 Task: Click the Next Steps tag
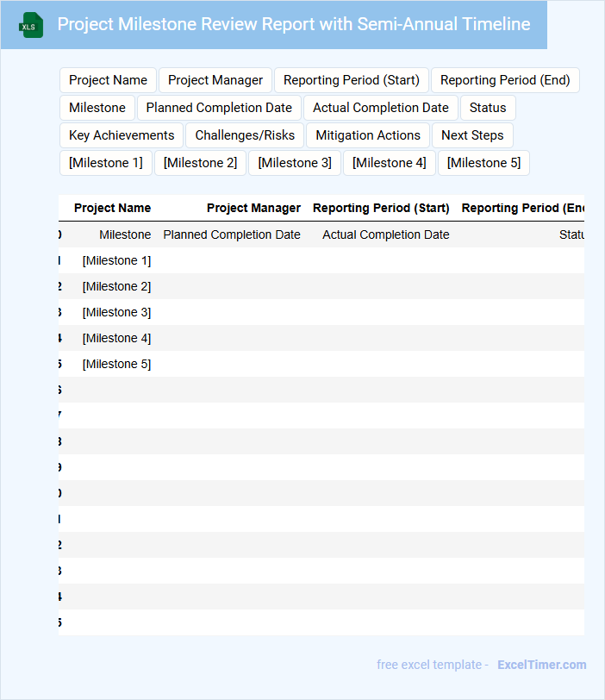point(472,135)
